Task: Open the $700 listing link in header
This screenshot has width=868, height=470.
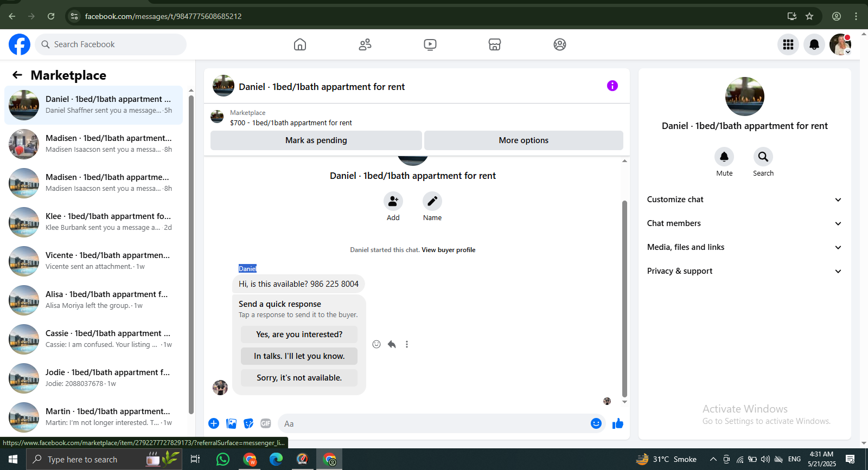Action: pos(291,123)
